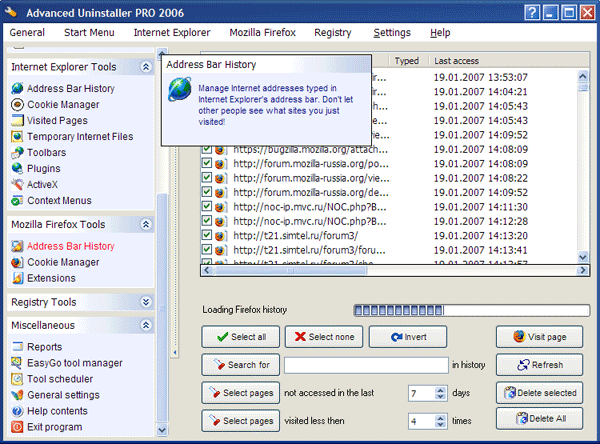Toggle checkbox for t21.simtel.ru/forum3/ entry
Viewport: 600px width, 444px height.
(207, 235)
